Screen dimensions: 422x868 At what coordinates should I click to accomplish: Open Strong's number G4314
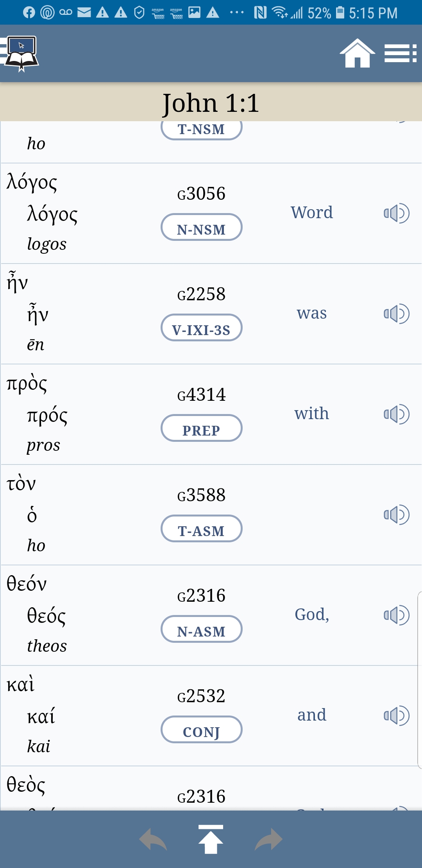coord(201,395)
